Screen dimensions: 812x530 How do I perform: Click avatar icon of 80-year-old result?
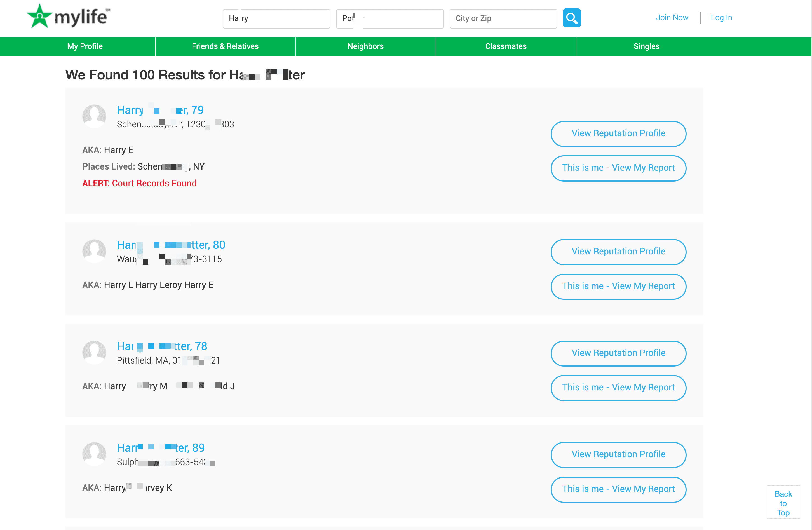coord(94,251)
